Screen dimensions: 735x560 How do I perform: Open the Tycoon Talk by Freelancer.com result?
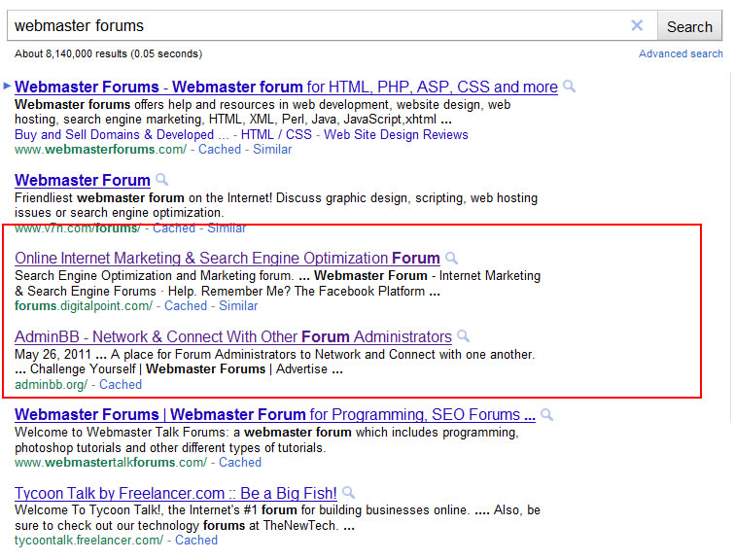[175, 493]
